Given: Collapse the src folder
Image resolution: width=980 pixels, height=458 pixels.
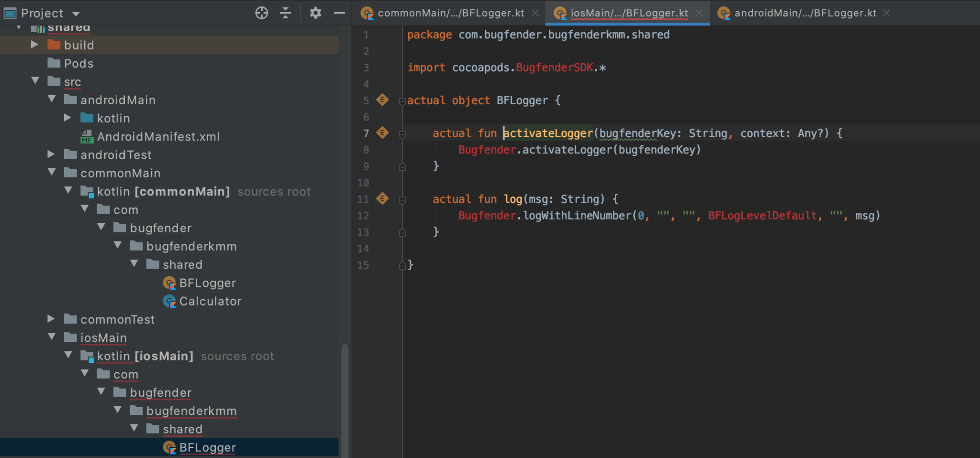Looking at the screenshot, I should click(35, 81).
